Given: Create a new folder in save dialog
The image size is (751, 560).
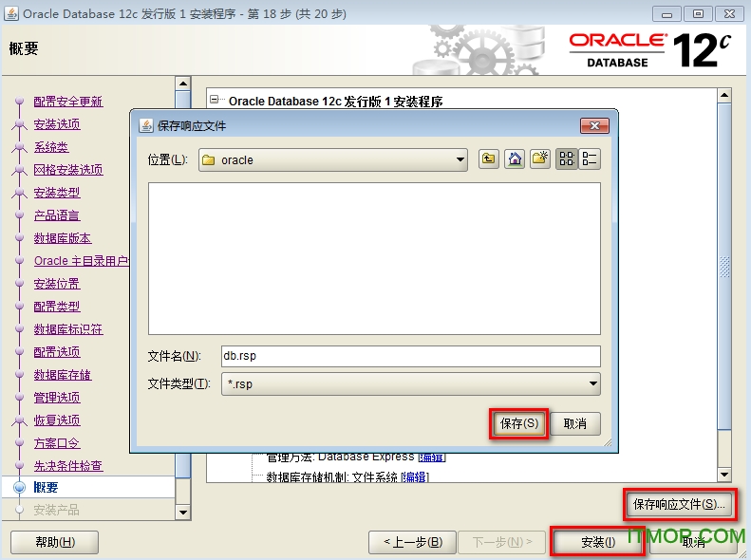Looking at the screenshot, I should 540,159.
